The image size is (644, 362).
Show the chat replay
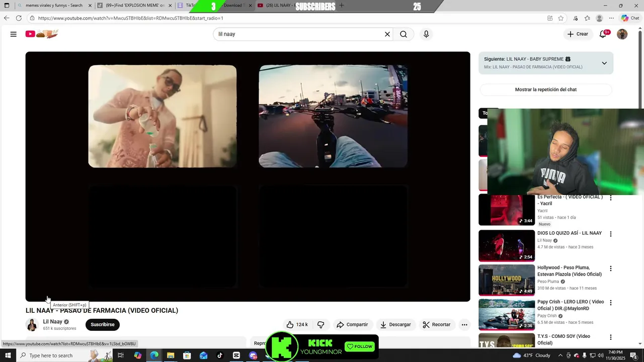(x=546, y=89)
